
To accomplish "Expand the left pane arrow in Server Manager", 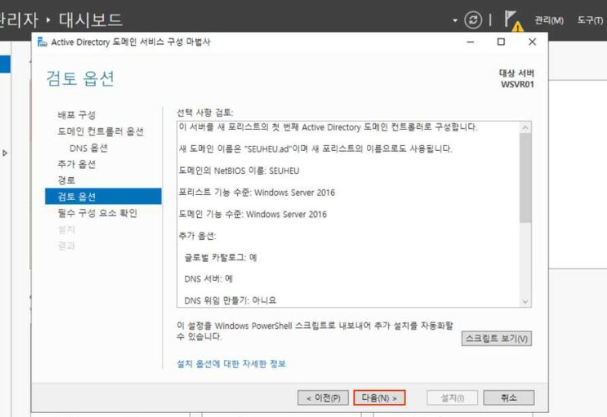I will coord(5,153).
